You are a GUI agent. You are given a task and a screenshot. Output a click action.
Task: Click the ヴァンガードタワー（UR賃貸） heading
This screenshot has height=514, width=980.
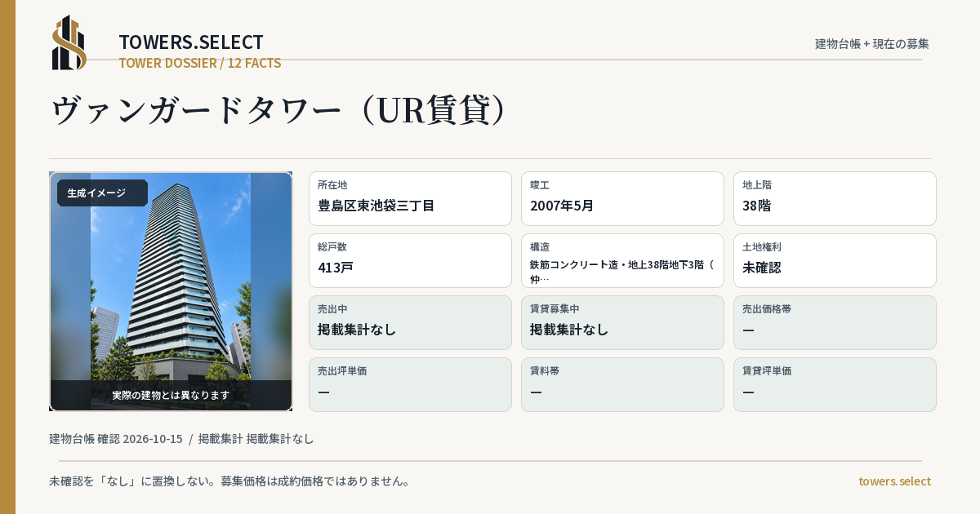click(x=279, y=110)
